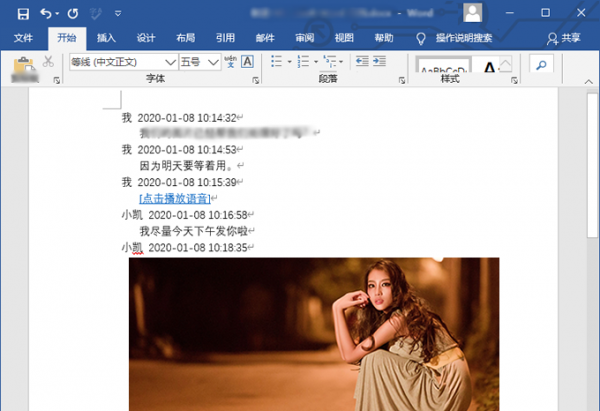Screen dimensions: 600x411
Task: Select the AaBbCcD normal style
Action: pyautogui.click(x=443, y=65)
